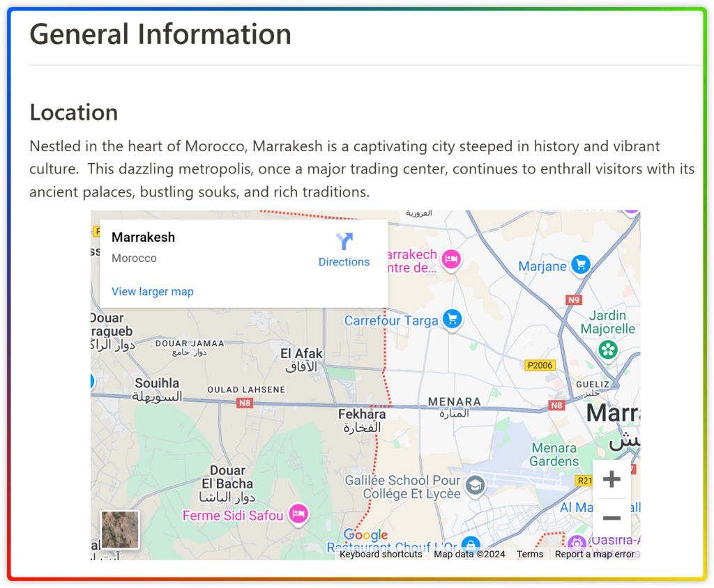This screenshot has height=588, width=714.
Task: Click the purple Oasiria pin icon
Action: click(577, 543)
